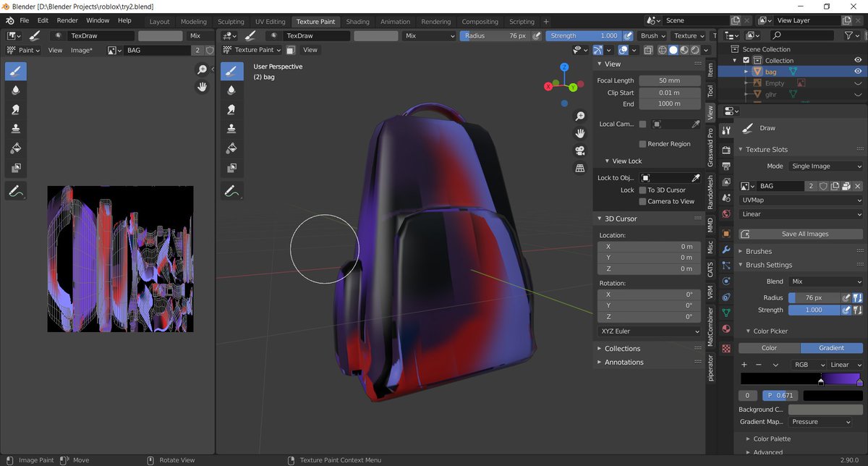The image size is (868, 466).
Task: Click the Focal Length field
Action: pos(669,80)
